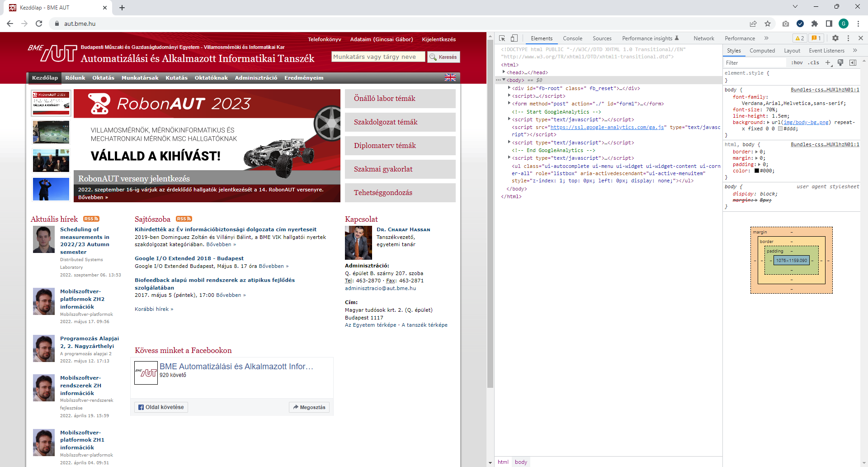Select the Layout tab
Screen dimensions: 868x467
tap(792, 51)
